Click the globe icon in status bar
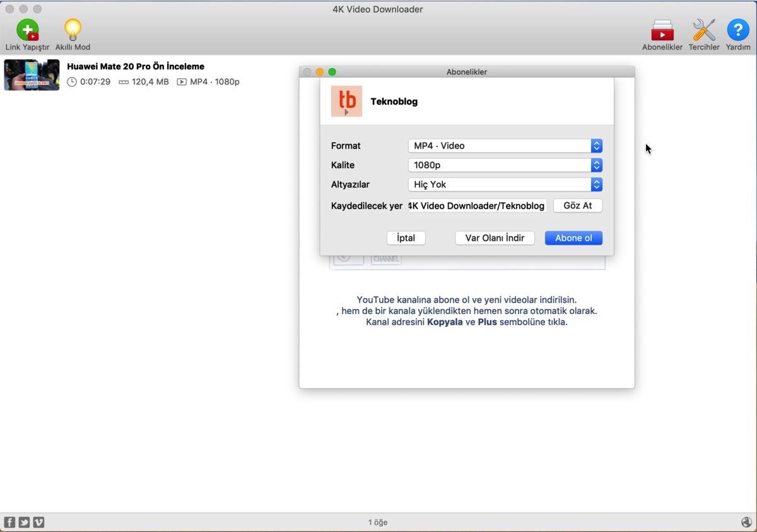 (x=746, y=522)
